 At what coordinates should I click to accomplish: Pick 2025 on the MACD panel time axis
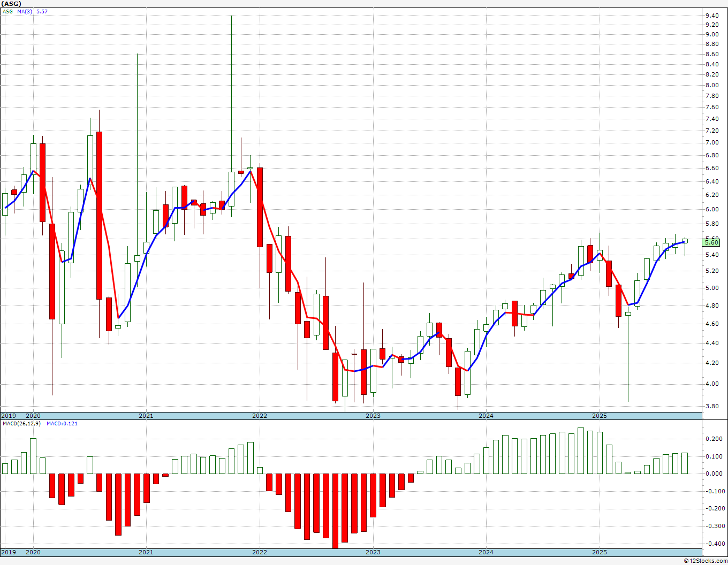pyautogui.click(x=600, y=552)
